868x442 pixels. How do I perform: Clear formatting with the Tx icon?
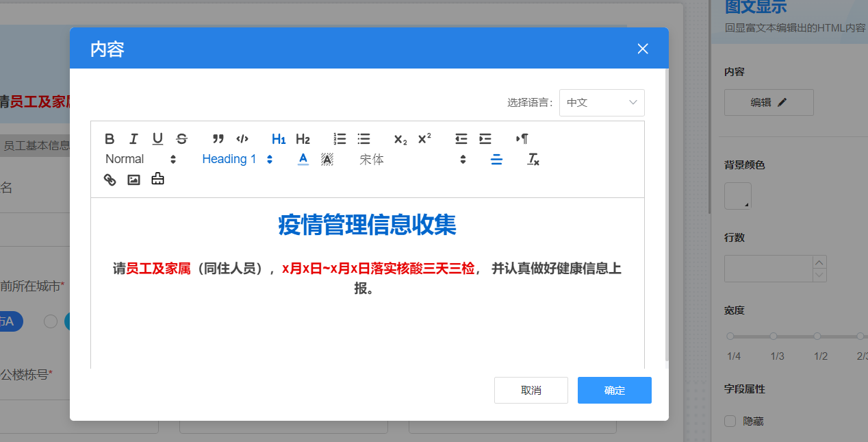(533, 159)
